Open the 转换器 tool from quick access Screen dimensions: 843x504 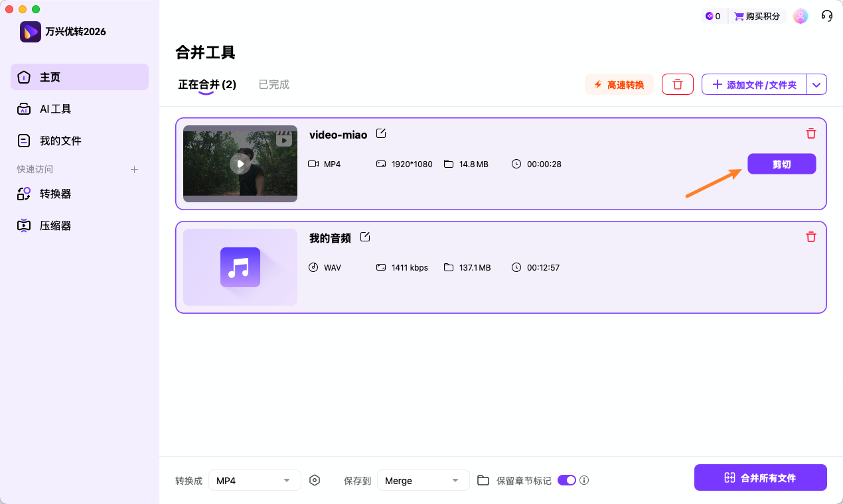tap(56, 194)
